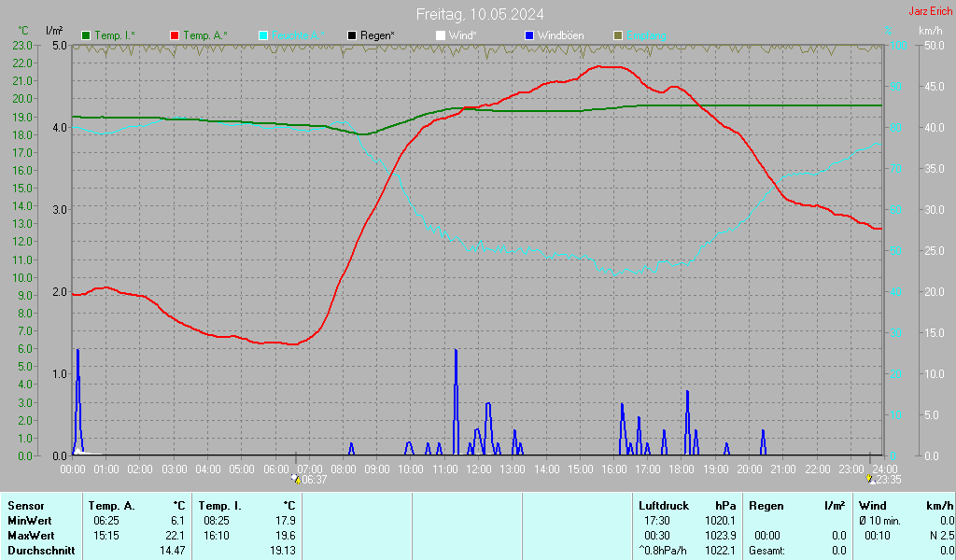Click the white Wind legend square

441,35
